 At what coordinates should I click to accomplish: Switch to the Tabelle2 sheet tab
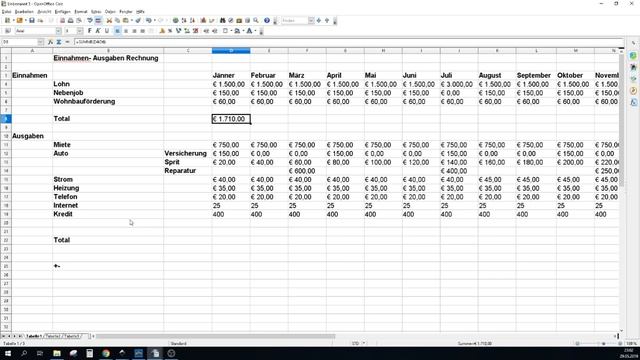tap(53, 336)
